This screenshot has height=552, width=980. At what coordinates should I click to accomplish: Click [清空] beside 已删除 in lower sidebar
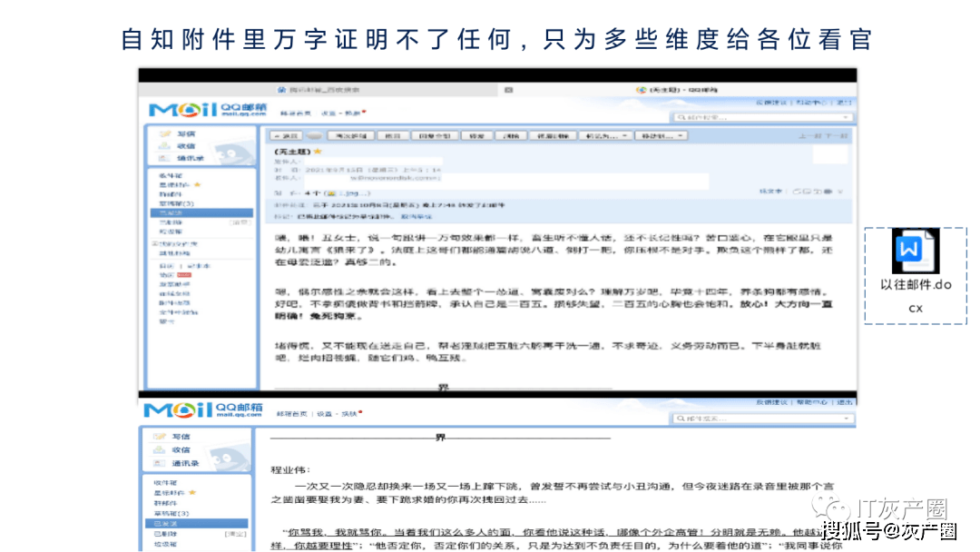(x=235, y=534)
